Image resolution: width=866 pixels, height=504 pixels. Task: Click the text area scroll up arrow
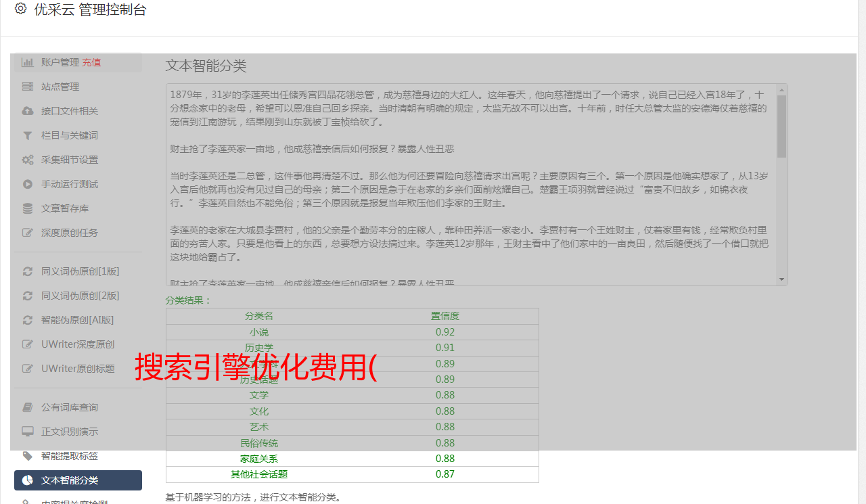coord(782,89)
